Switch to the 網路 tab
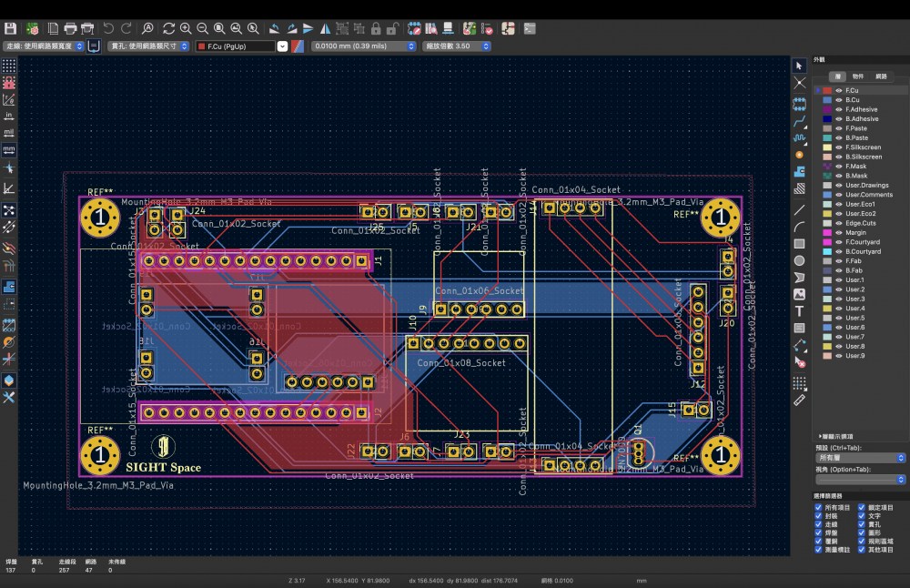910x588 pixels. [881, 76]
